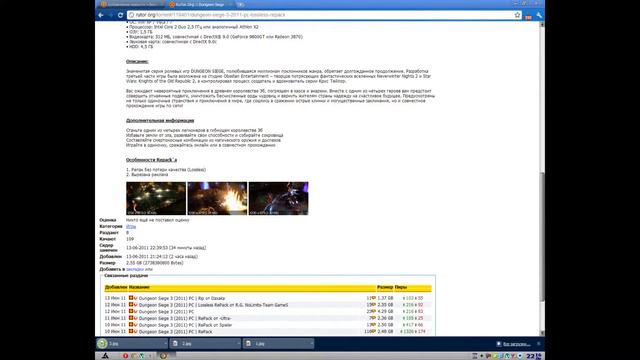This screenshot has width=640, height=360.
Task: Open the first dark game screenshot thumbnail
Action: pyautogui.click(x=156, y=198)
